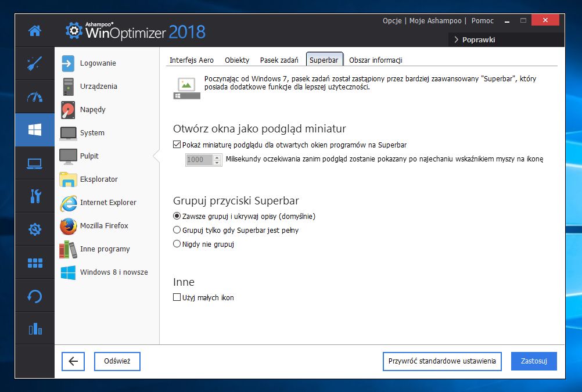Click the Poprawki breadcrumb text
Viewport: 582px width, 392px height.
tap(479, 39)
